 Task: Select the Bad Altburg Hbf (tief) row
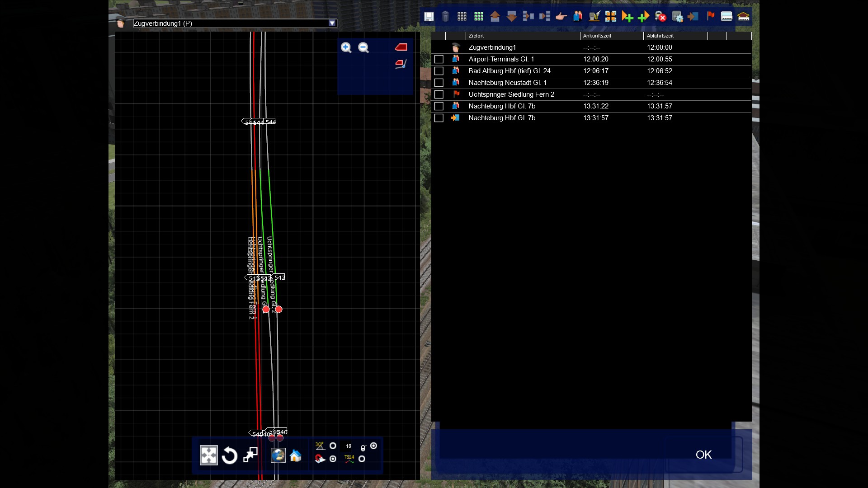[509, 71]
